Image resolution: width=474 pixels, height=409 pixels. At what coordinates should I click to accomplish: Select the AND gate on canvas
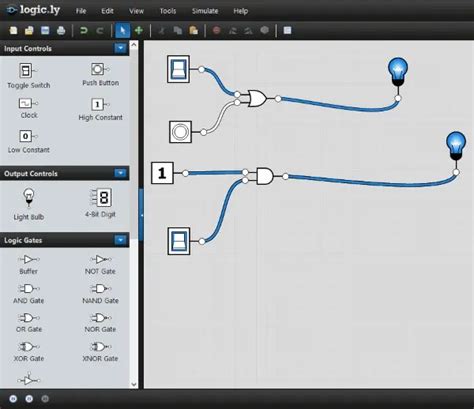pos(265,176)
